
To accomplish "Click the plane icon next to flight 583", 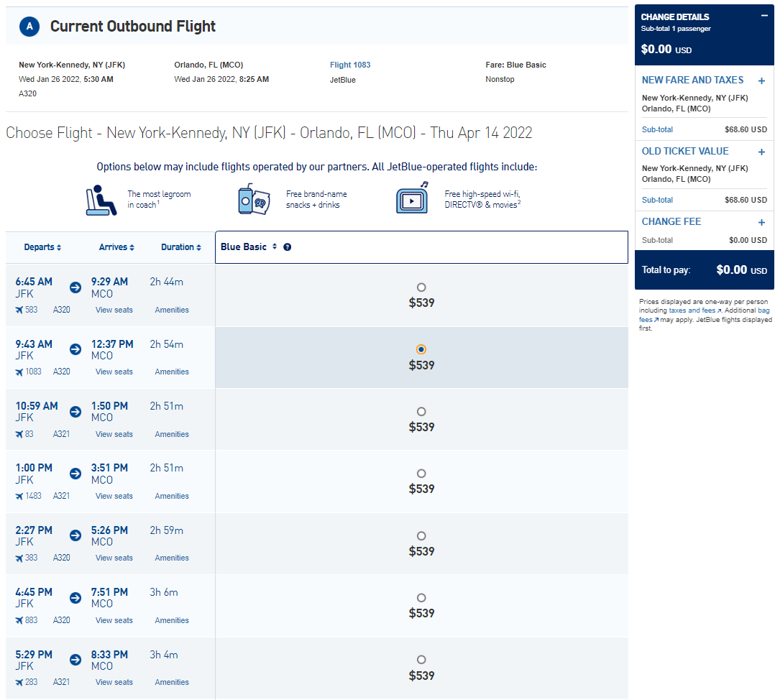I will [19, 310].
